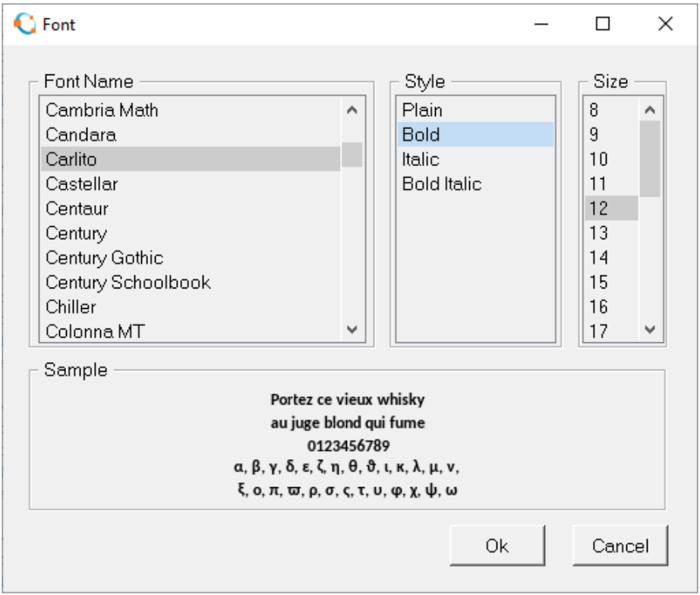Pick the Bold Italic style
The height and width of the screenshot is (595, 700).
(475, 184)
